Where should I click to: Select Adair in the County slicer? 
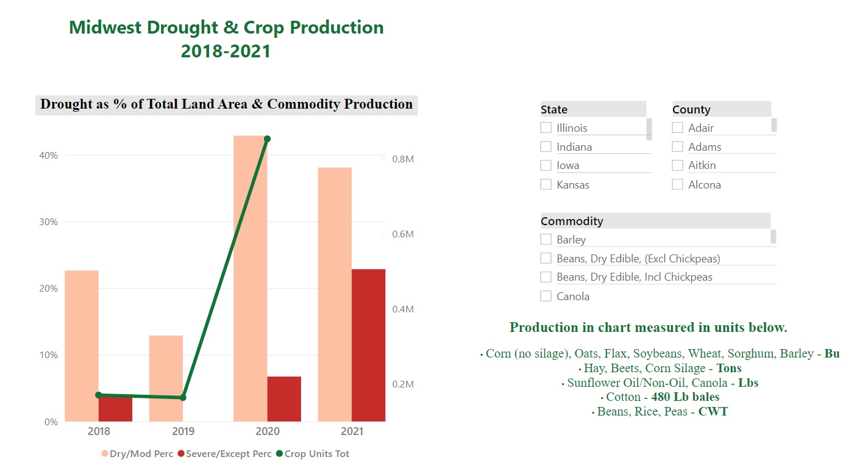[677, 128]
